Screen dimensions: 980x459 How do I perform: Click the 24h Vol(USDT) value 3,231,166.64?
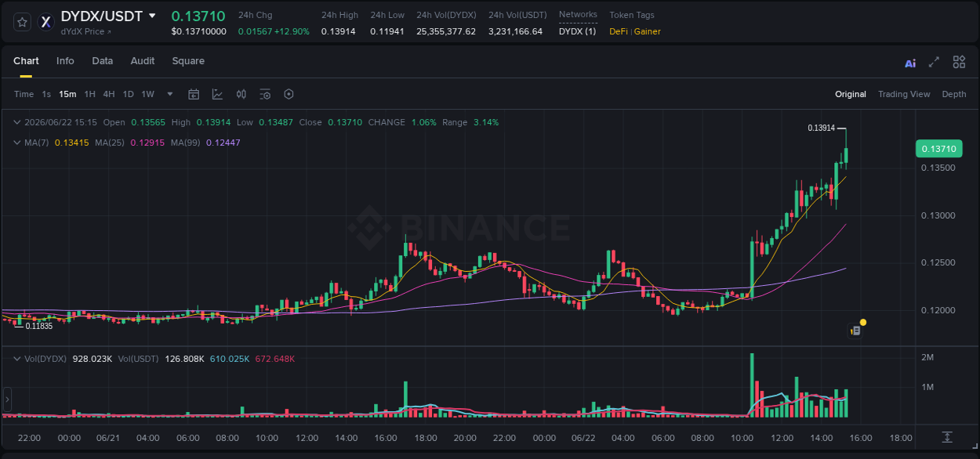point(515,31)
